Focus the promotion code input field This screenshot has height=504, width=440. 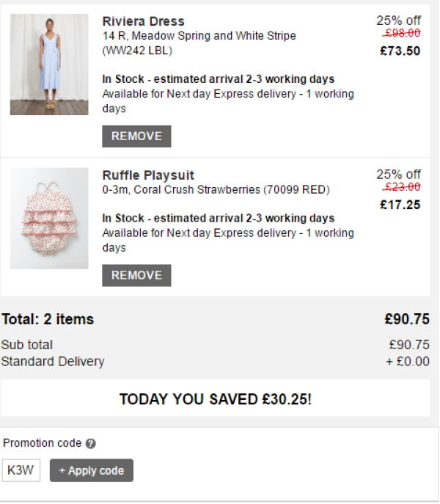click(x=21, y=470)
